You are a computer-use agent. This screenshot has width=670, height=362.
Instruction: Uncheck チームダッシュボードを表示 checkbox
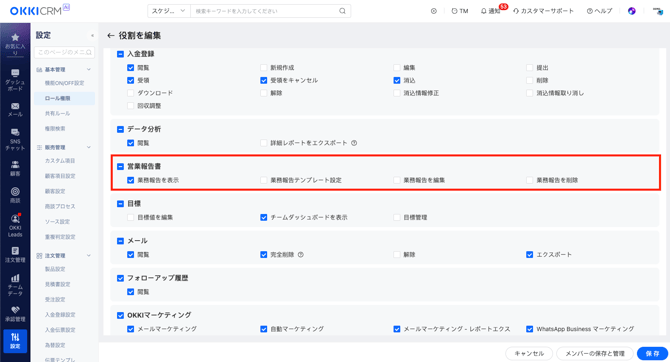[264, 218]
